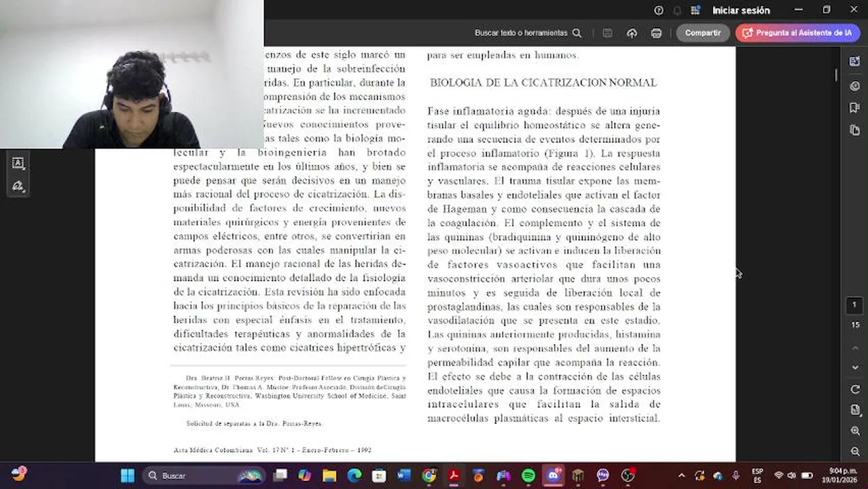Open File Explorer from the taskbar
This screenshot has width=868, height=489.
coord(329,475)
